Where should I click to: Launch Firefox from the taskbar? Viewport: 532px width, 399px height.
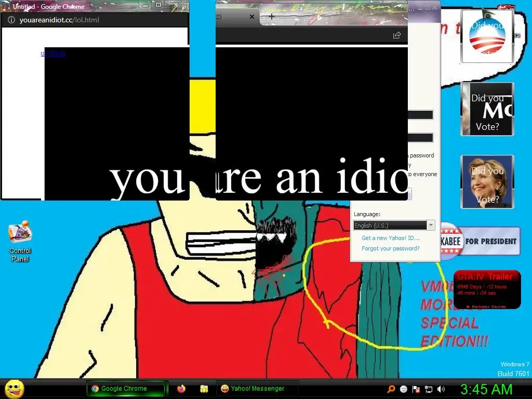(181, 389)
